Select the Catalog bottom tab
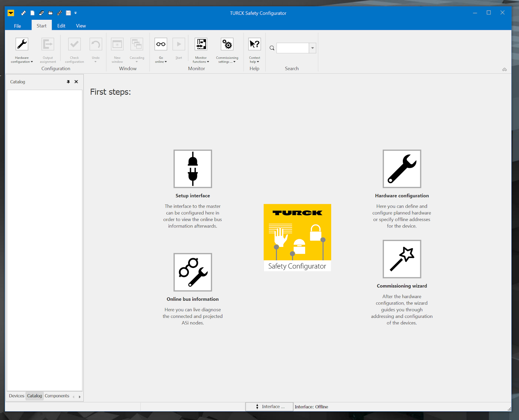 [34, 396]
